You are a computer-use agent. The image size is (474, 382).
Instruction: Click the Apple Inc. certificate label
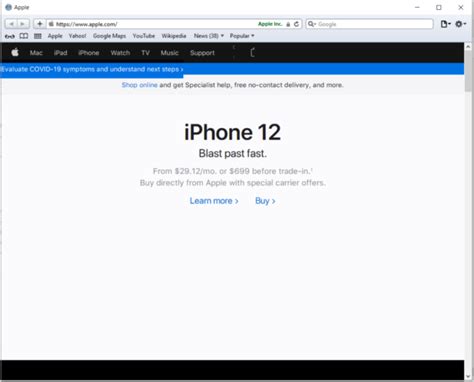270,24
